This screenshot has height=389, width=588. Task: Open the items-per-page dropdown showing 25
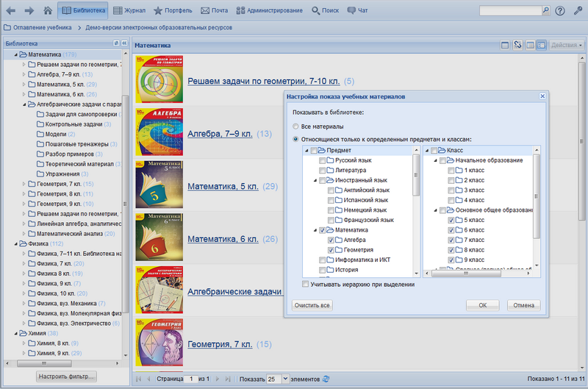(286, 379)
